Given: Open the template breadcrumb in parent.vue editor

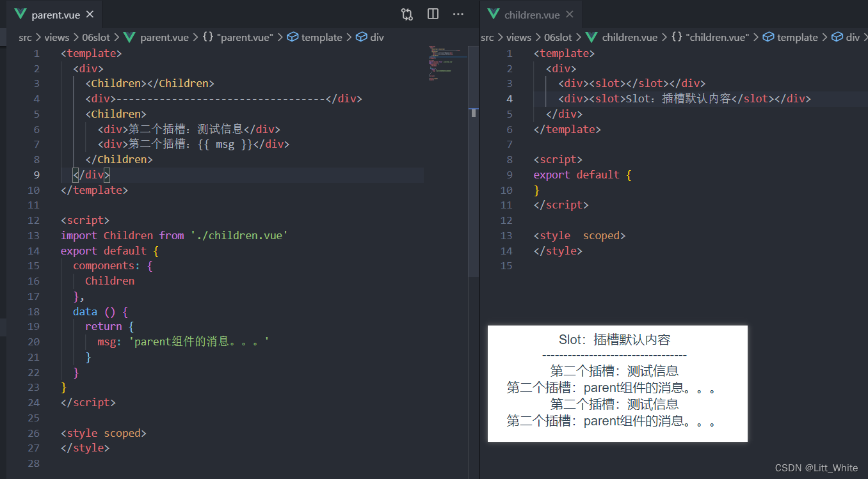Looking at the screenshot, I should (x=314, y=37).
